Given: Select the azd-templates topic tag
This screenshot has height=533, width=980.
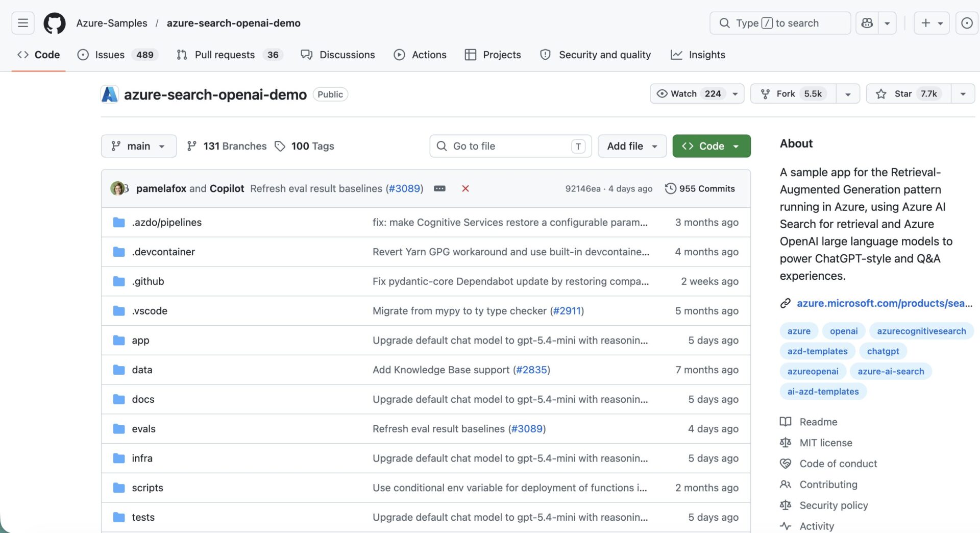Looking at the screenshot, I should click(817, 351).
